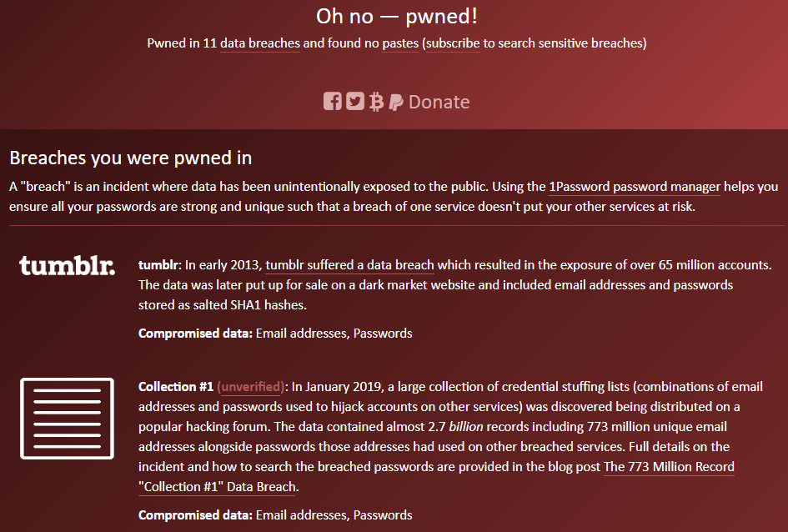The width and height of the screenshot is (788, 532).
Task: Click the bold "Collection #1" breach title
Action: pyautogui.click(x=176, y=387)
